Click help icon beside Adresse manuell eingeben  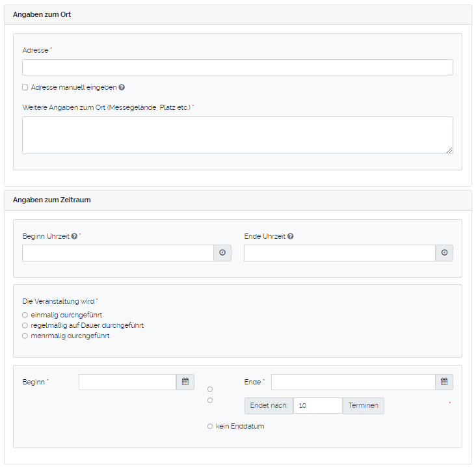tap(122, 87)
